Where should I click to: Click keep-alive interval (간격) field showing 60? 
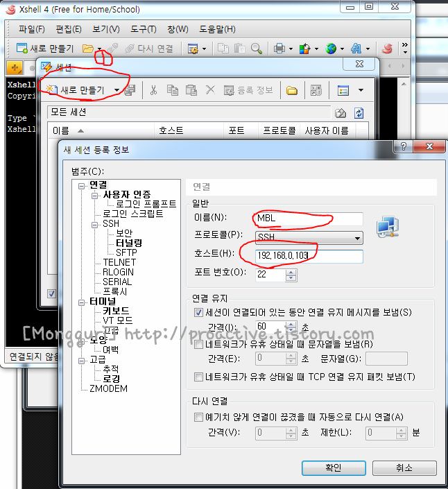pos(270,327)
